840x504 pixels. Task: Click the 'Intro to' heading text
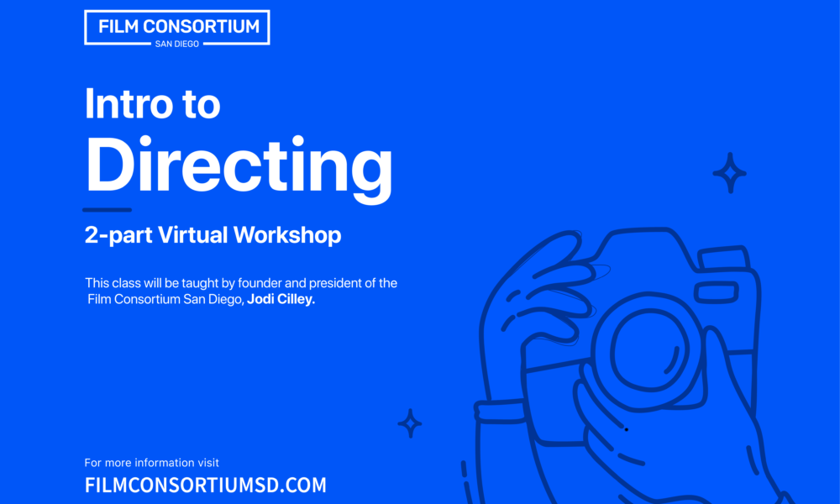pyautogui.click(x=153, y=103)
